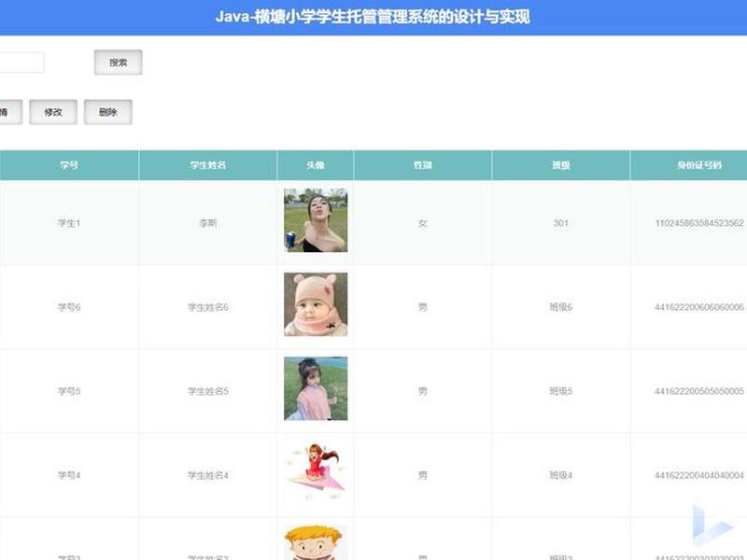
Task: Select ID number 441622200404040004
Action: (699, 475)
